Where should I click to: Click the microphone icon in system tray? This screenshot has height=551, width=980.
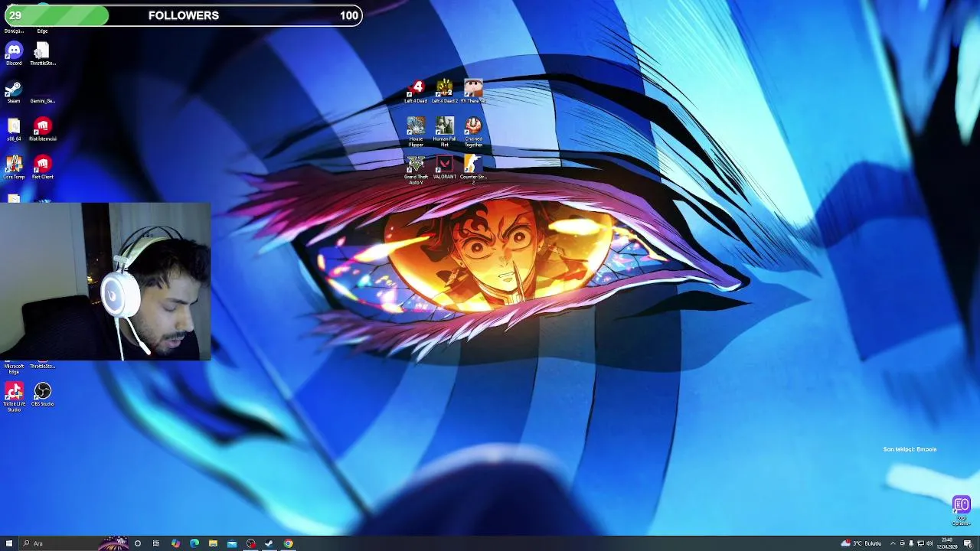pos(911,543)
